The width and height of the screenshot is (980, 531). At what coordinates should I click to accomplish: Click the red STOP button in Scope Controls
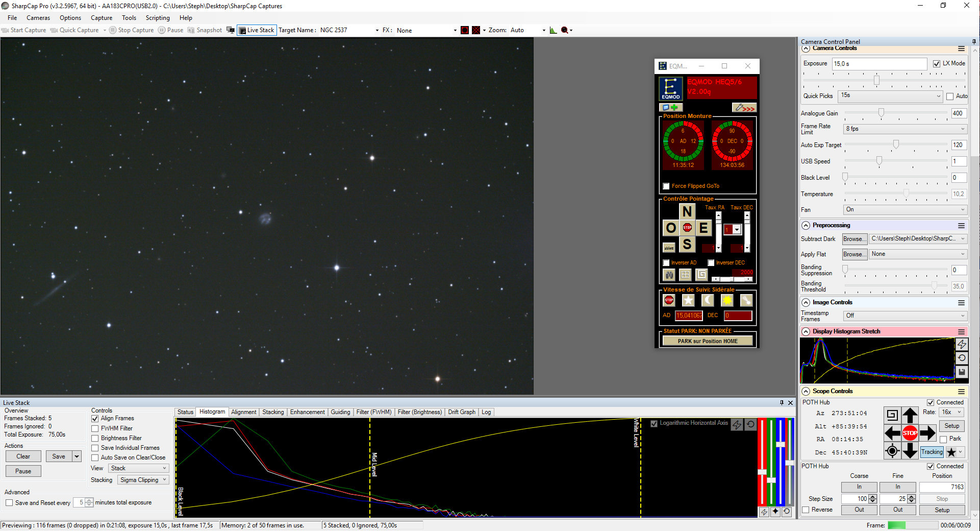910,433
